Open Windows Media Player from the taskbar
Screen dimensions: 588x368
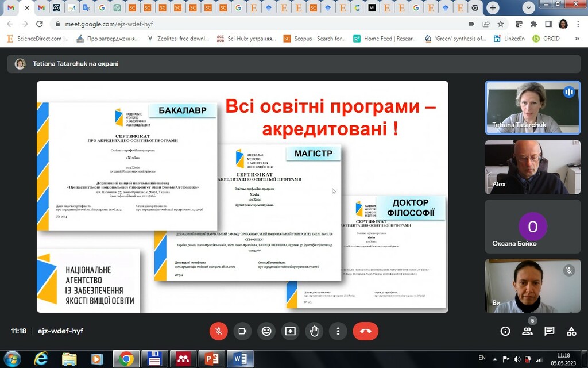pyautogui.click(x=96, y=359)
